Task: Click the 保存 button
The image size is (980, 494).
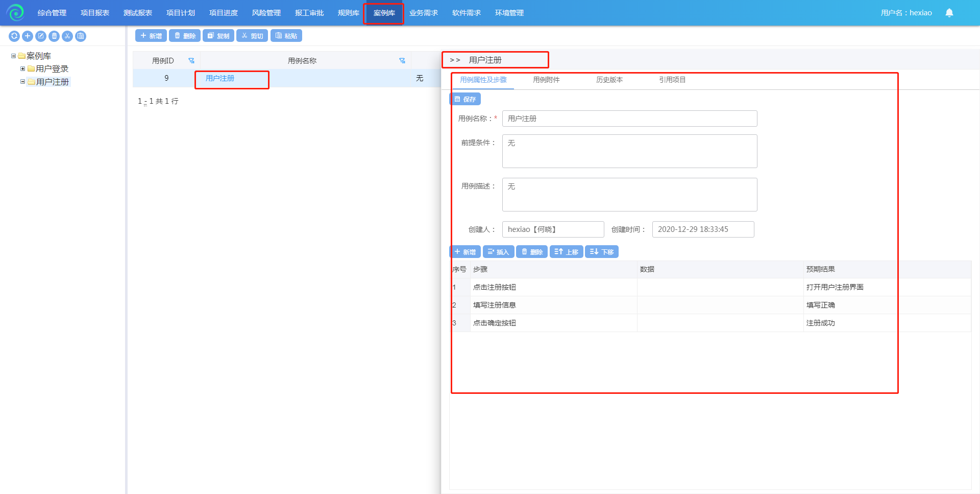Action: [x=465, y=99]
